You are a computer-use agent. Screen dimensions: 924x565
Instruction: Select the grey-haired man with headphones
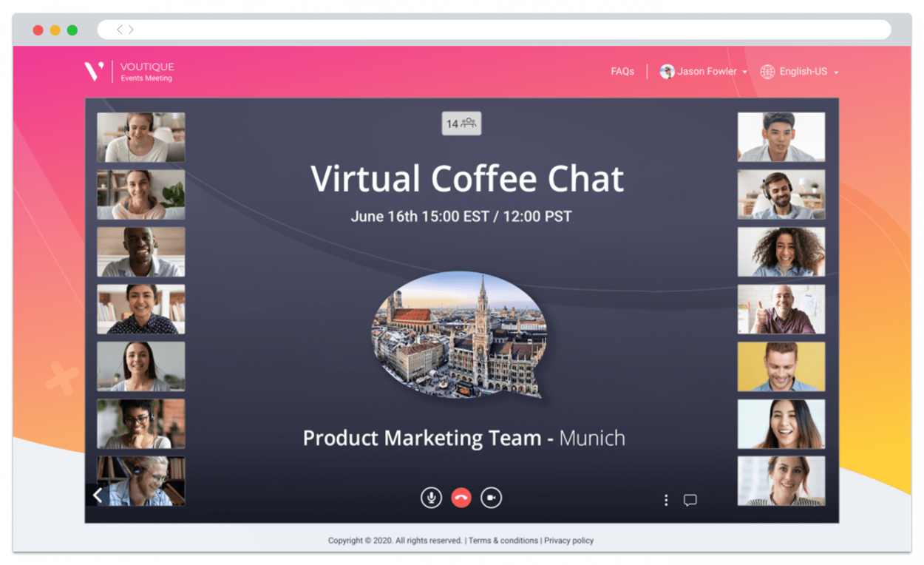click(141, 481)
